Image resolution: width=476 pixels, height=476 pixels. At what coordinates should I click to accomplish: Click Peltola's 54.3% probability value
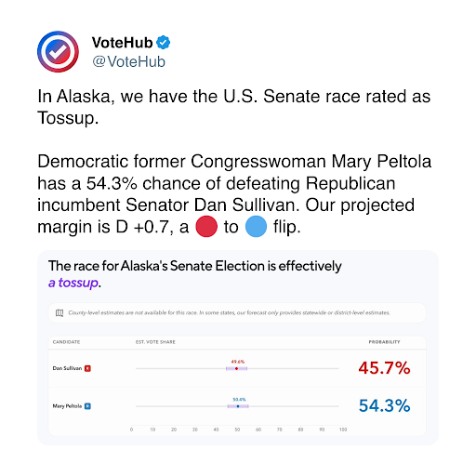point(384,406)
